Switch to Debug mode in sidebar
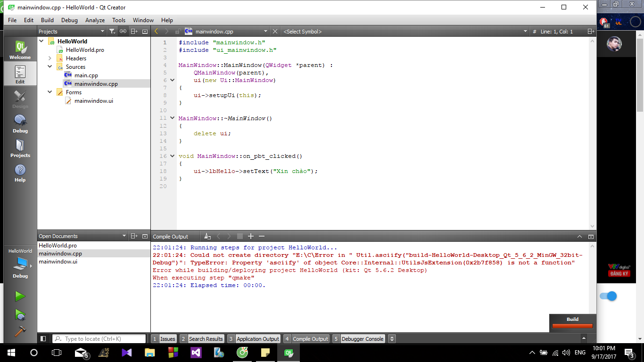Viewport: 644px width, 362px height. tap(20, 123)
